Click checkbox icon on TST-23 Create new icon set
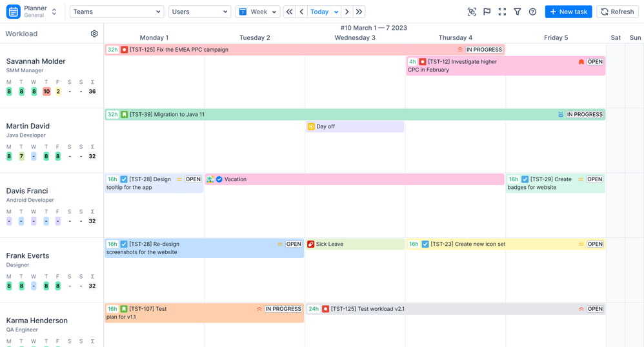Image resolution: width=644 pixels, height=347 pixels. 425,244
